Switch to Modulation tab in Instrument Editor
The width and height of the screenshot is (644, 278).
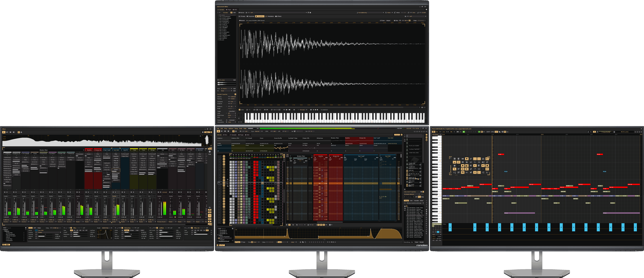(x=270, y=16)
